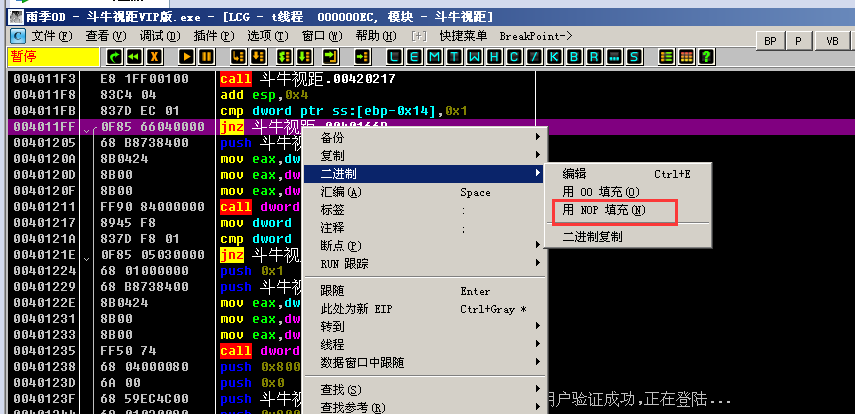The height and width of the screenshot is (414, 855).
Task: Select the highlighted 二进制 context menu entry
Action: point(424,174)
